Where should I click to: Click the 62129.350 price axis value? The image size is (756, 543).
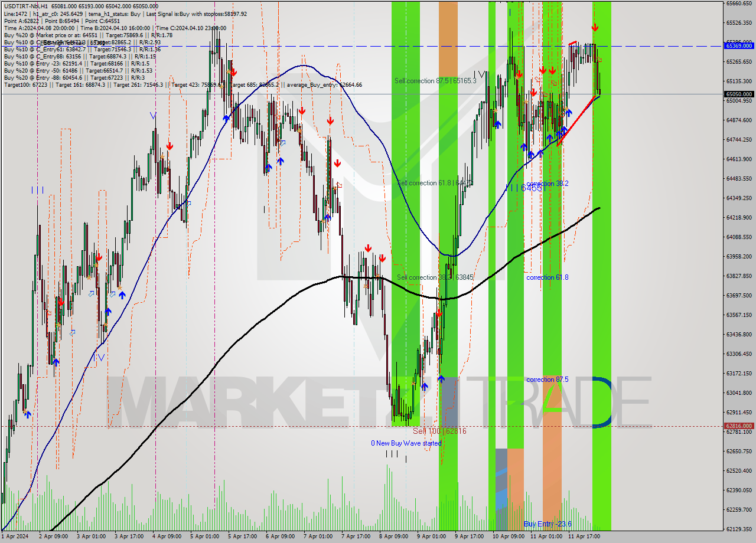coord(739,529)
